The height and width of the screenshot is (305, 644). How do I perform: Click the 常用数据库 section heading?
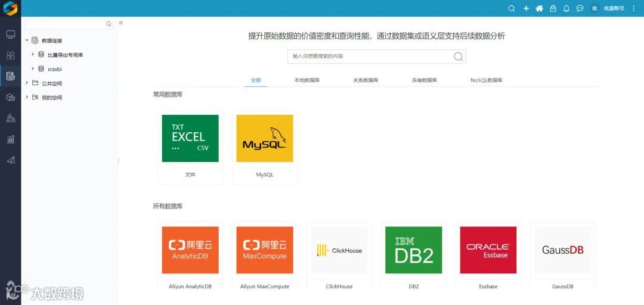click(x=168, y=94)
